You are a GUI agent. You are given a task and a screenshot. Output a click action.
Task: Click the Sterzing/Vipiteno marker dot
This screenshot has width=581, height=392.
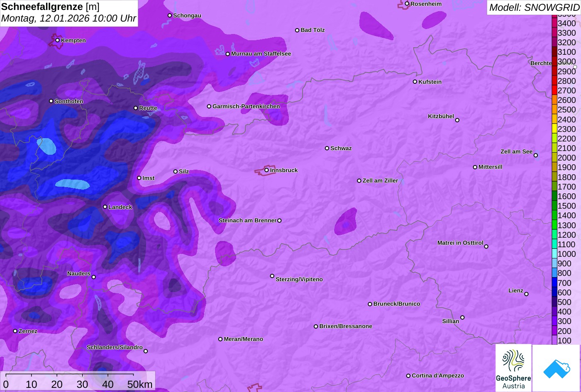[x=272, y=276]
